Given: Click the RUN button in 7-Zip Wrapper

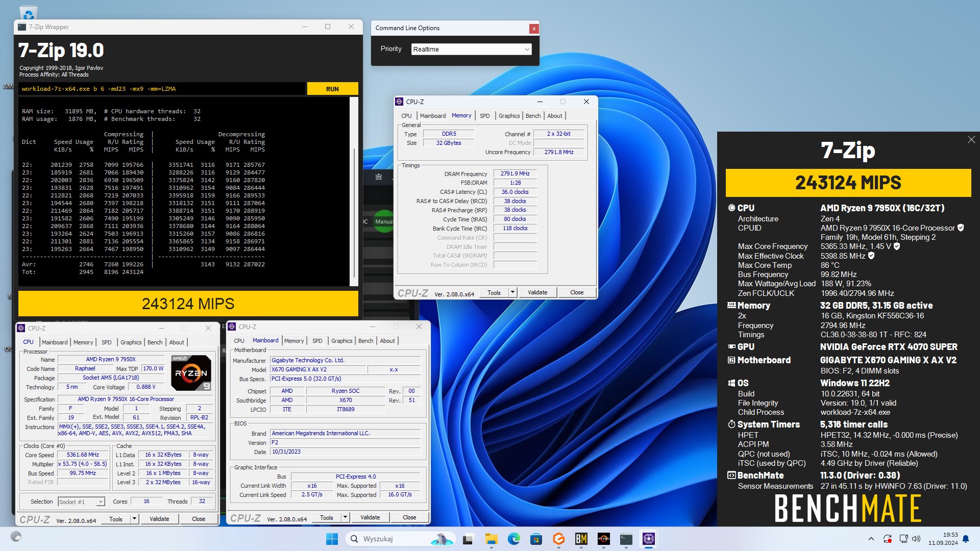Looking at the screenshot, I should [332, 89].
